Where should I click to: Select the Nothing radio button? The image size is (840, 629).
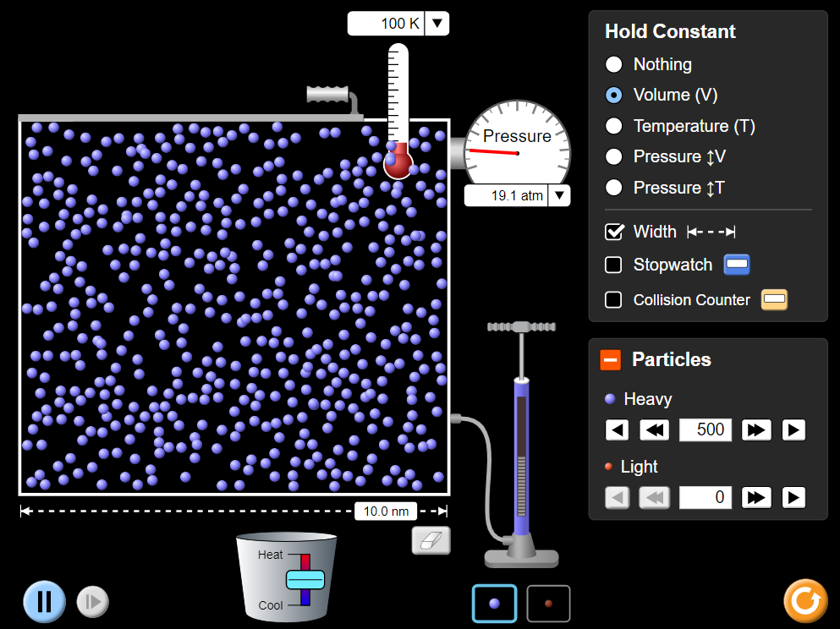pyautogui.click(x=614, y=64)
